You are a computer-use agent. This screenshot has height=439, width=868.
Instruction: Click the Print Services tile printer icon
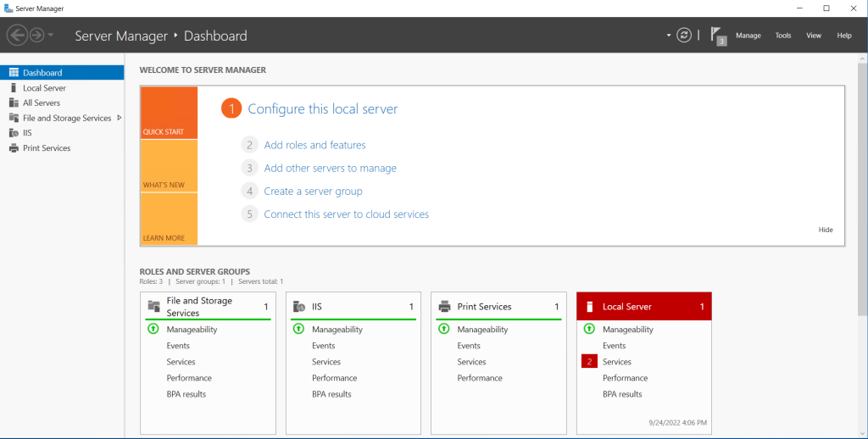444,306
